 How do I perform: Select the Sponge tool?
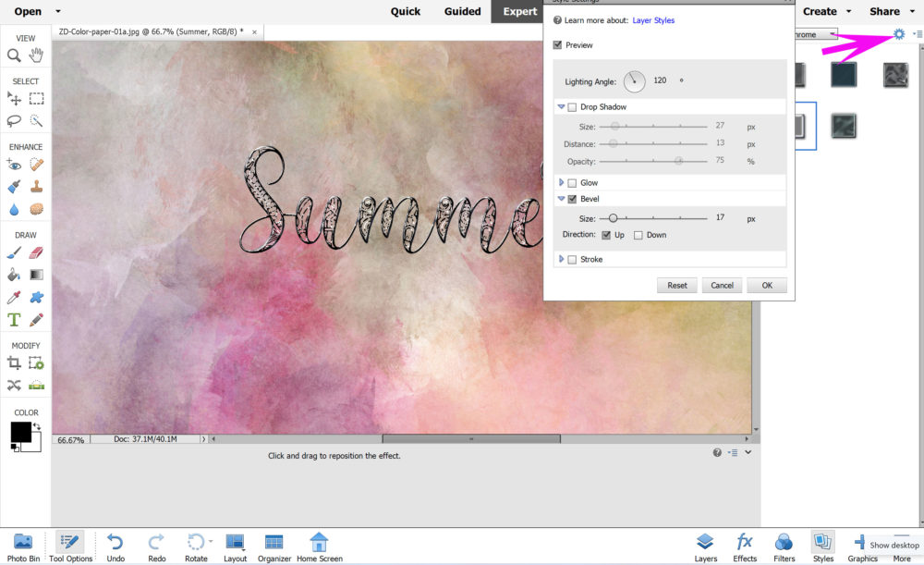coord(37,209)
